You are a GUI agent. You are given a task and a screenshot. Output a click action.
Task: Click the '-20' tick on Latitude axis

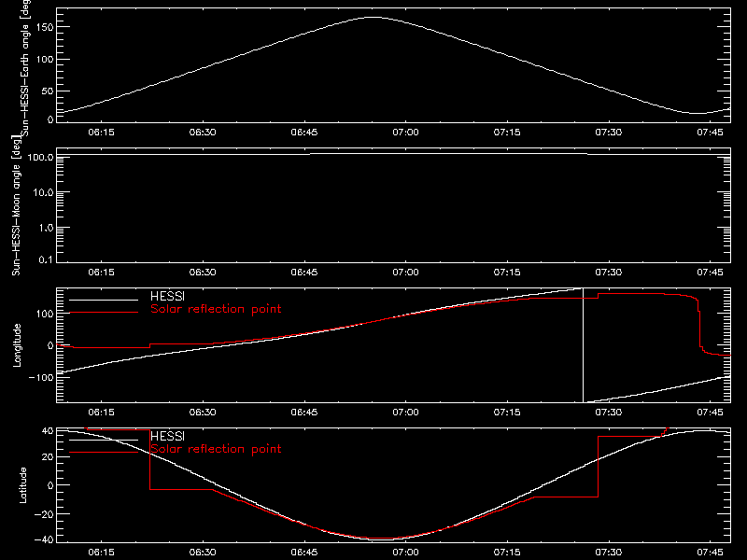pyautogui.click(x=44, y=514)
